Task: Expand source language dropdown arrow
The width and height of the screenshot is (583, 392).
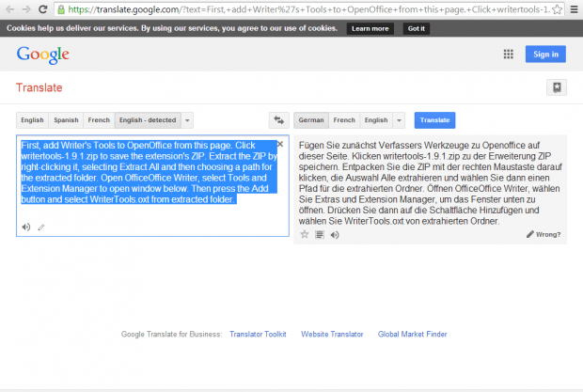Action: (x=187, y=120)
